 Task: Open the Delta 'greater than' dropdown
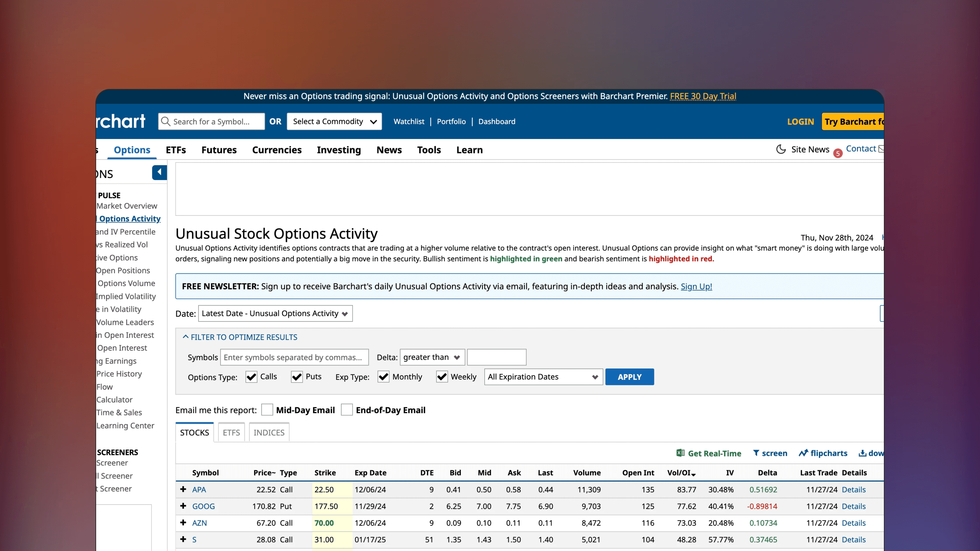432,357
